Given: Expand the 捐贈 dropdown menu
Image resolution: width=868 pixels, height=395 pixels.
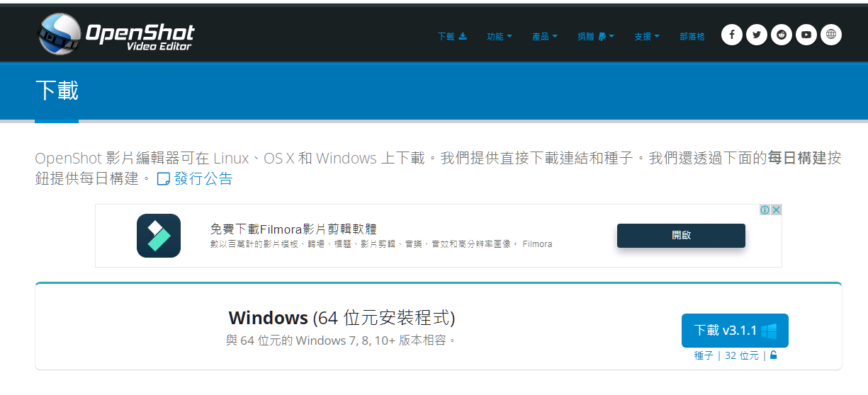Looking at the screenshot, I should click(596, 36).
